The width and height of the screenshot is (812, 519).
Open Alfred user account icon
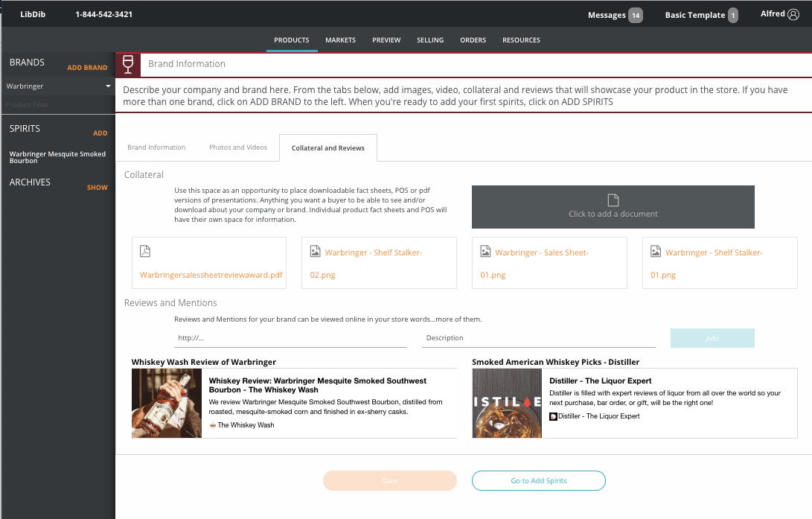[x=793, y=14]
